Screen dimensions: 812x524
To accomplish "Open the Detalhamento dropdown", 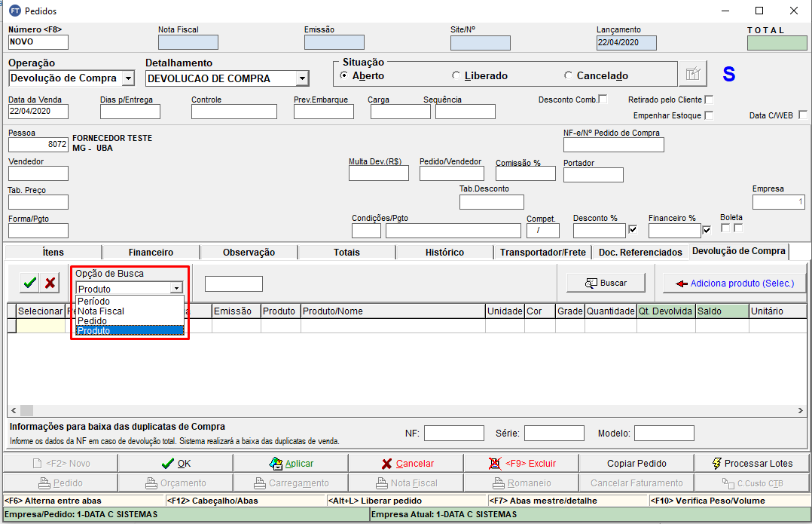I will (x=301, y=78).
